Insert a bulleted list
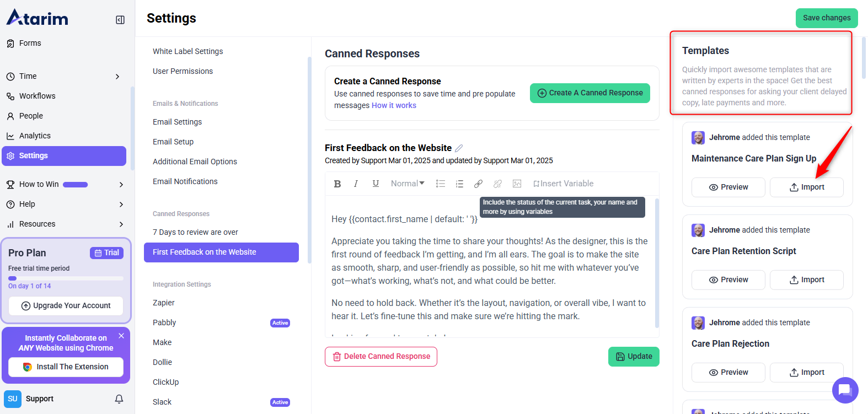This screenshot has height=414, width=868. point(441,184)
